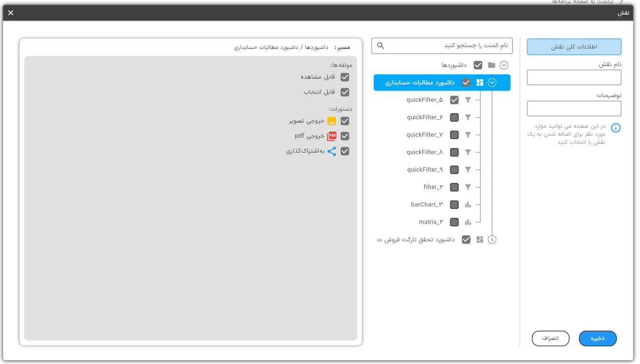The image size is (640, 364).
Task: Uncheck the قابل انتخاب permission
Action: click(x=345, y=92)
